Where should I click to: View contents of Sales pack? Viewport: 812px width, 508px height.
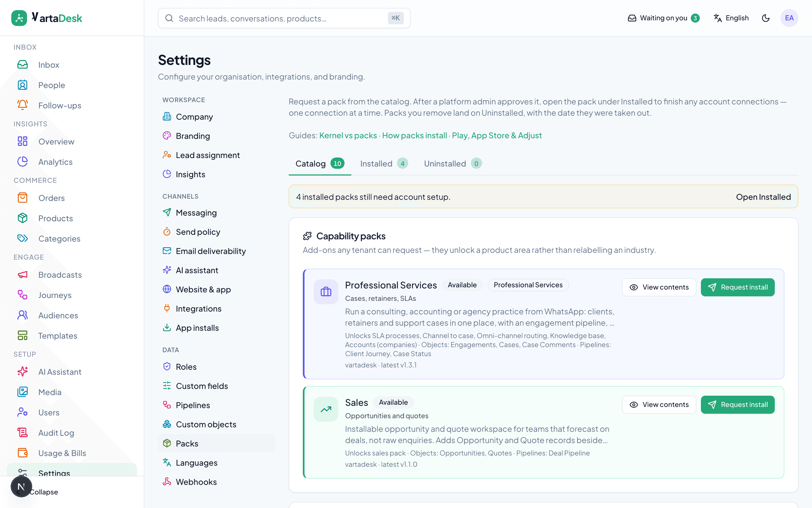659,404
